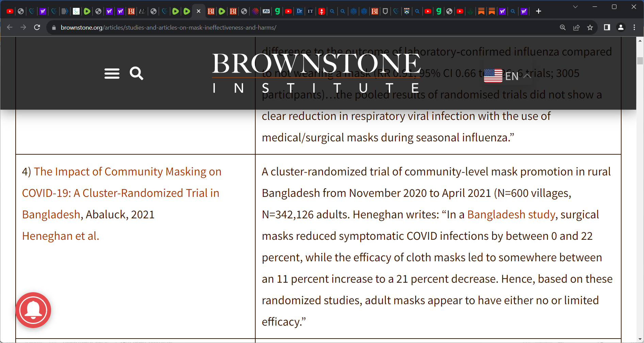The image size is (644, 343).
Task: Click the 'Abaluck, 2021' text
Action: tap(120, 215)
